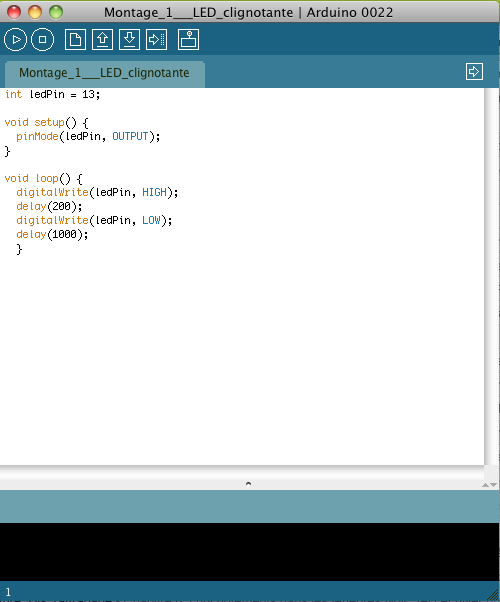Click the window title 'Arduino 0022'
This screenshot has width=500, height=602.
click(350, 12)
